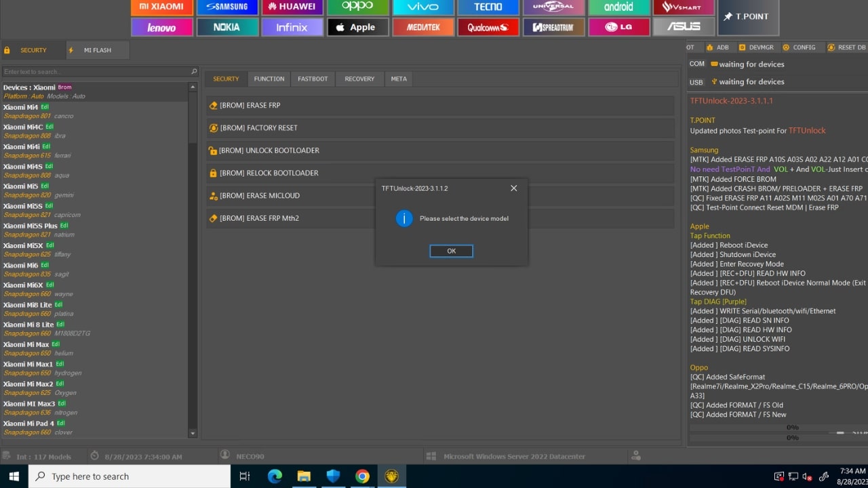This screenshot has height=488, width=868.
Task: Click the 'Int : 117 Models' status entry
Action: point(44,457)
